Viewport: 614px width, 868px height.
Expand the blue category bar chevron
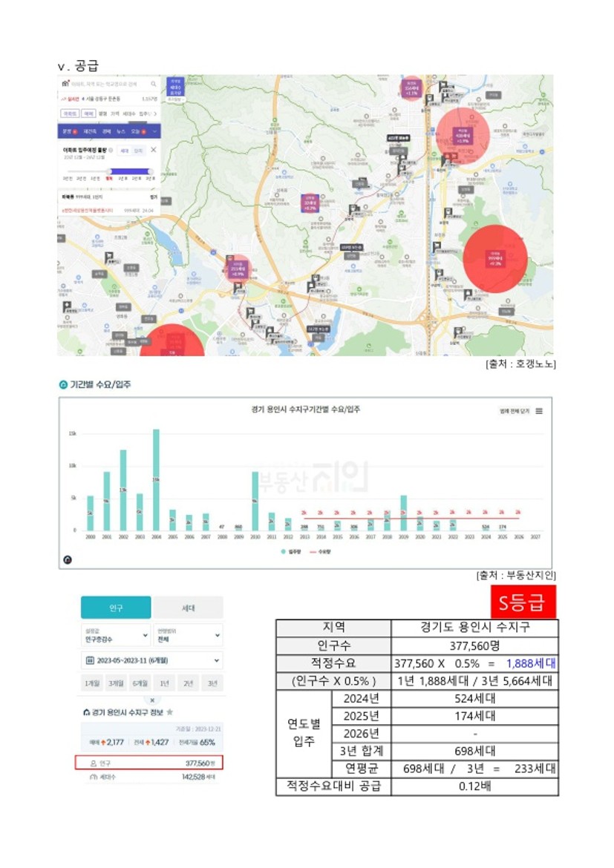154,131
